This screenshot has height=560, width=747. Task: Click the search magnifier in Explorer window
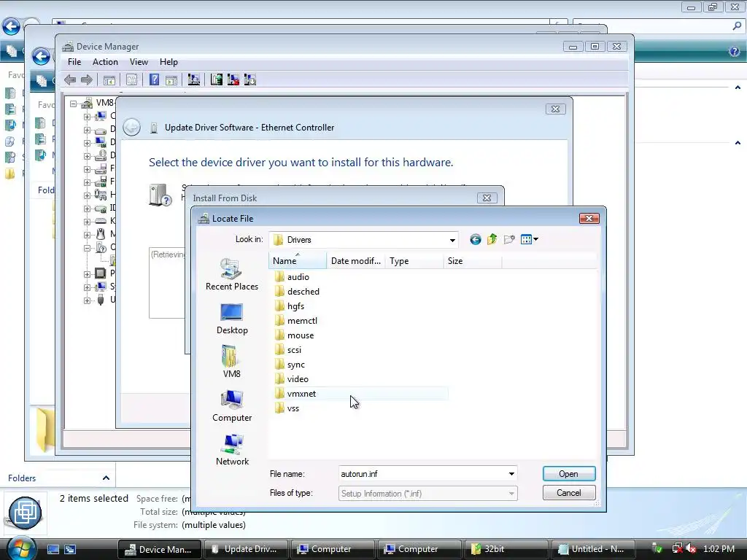point(737,26)
